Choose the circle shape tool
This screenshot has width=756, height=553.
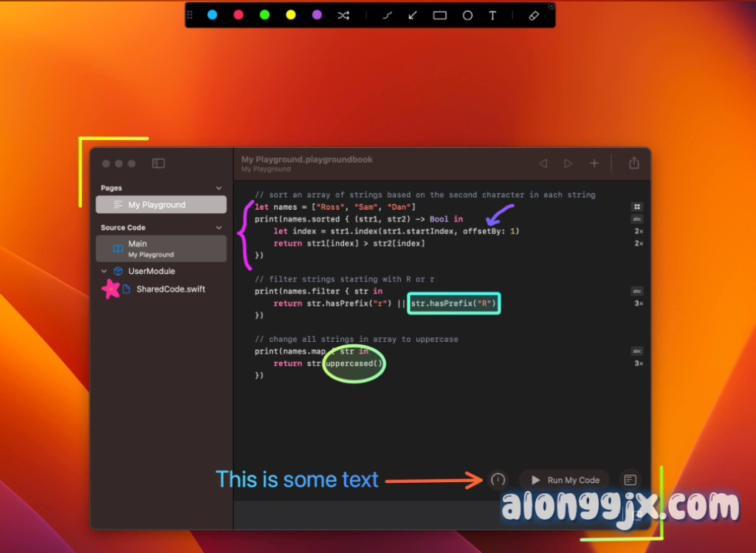(467, 15)
